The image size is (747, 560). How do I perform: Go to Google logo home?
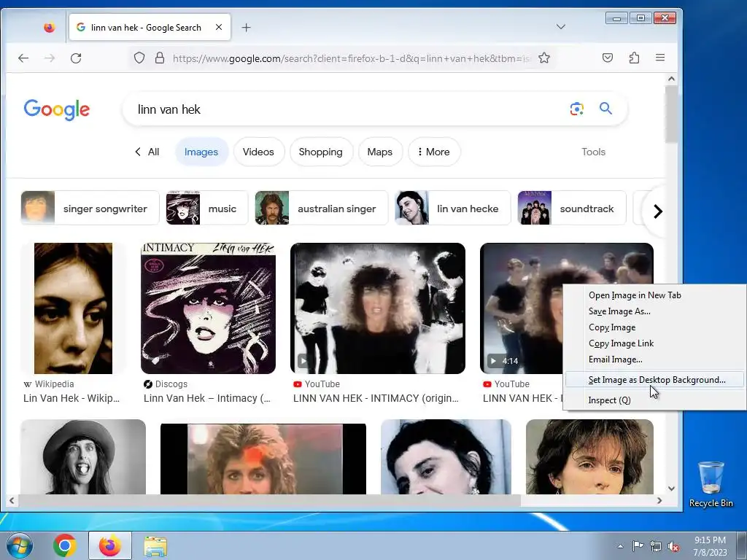point(57,109)
